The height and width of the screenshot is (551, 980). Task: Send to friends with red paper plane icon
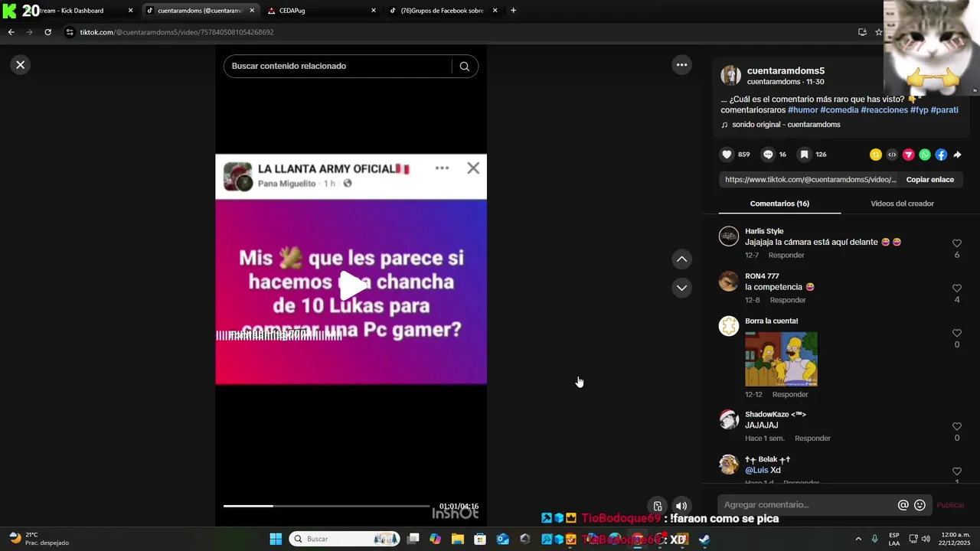coord(908,155)
